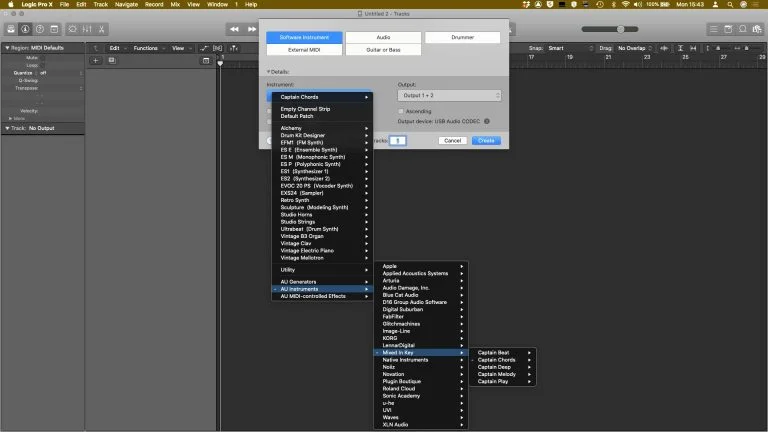
Task: Enable the Ascending checkbox
Action: point(401,111)
